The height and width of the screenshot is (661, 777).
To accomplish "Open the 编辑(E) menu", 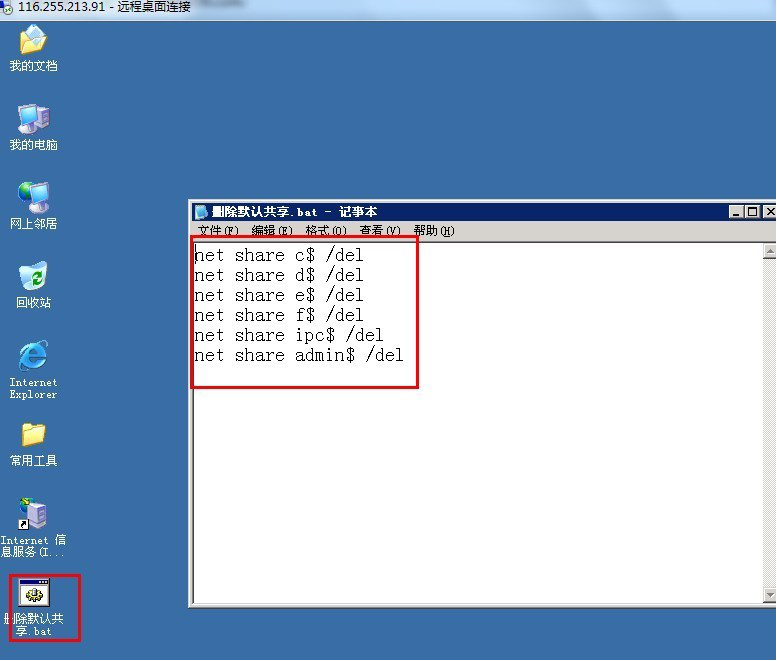I will tap(271, 231).
